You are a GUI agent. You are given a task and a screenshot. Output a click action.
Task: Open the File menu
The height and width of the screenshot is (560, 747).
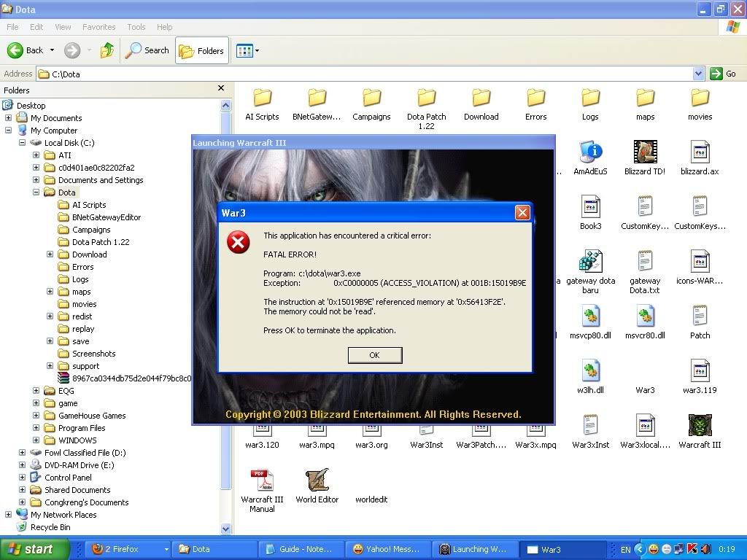[x=12, y=27]
